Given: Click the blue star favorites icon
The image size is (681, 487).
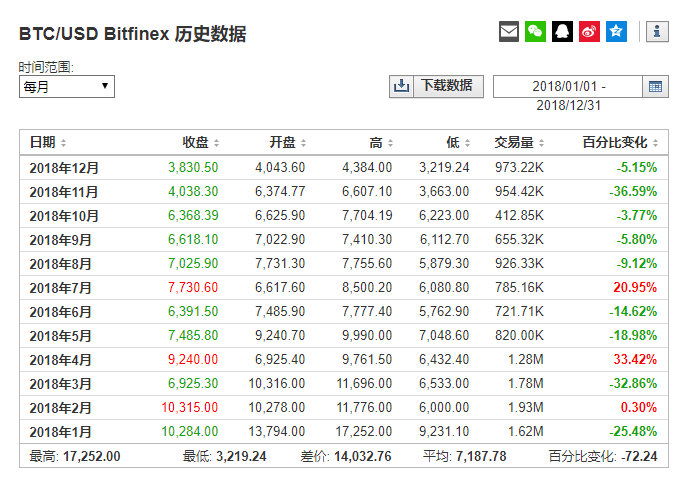Looking at the screenshot, I should click(x=616, y=31).
